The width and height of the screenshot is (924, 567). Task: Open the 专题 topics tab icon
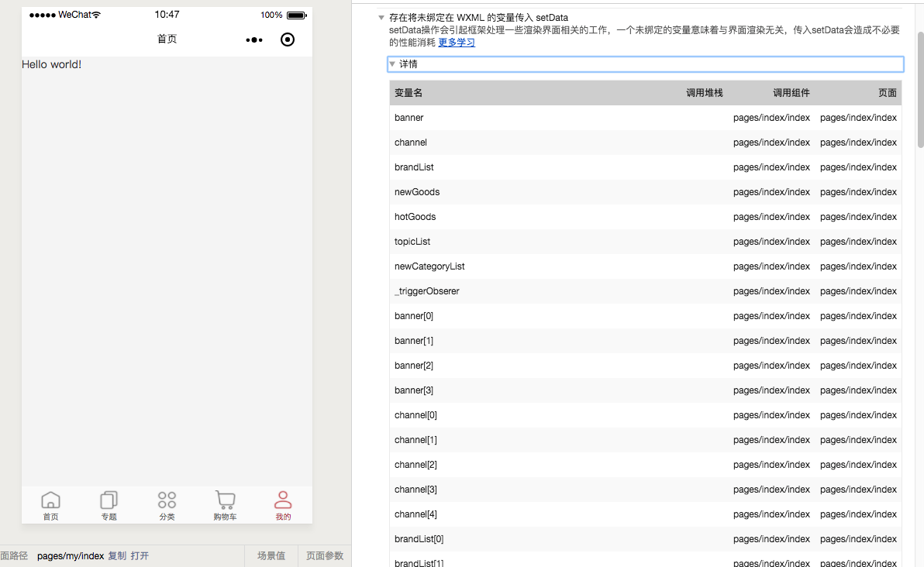pos(109,500)
